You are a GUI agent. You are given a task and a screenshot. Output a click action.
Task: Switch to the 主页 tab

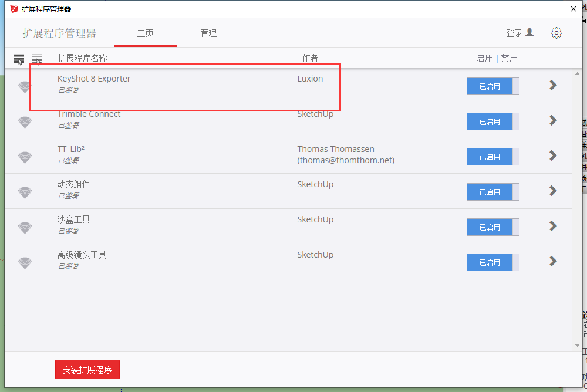pos(145,33)
